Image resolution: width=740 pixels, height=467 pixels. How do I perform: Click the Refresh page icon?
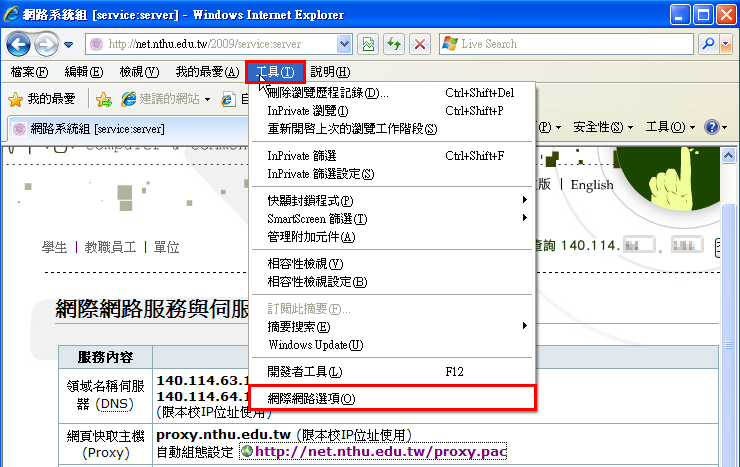pyautogui.click(x=395, y=44)
